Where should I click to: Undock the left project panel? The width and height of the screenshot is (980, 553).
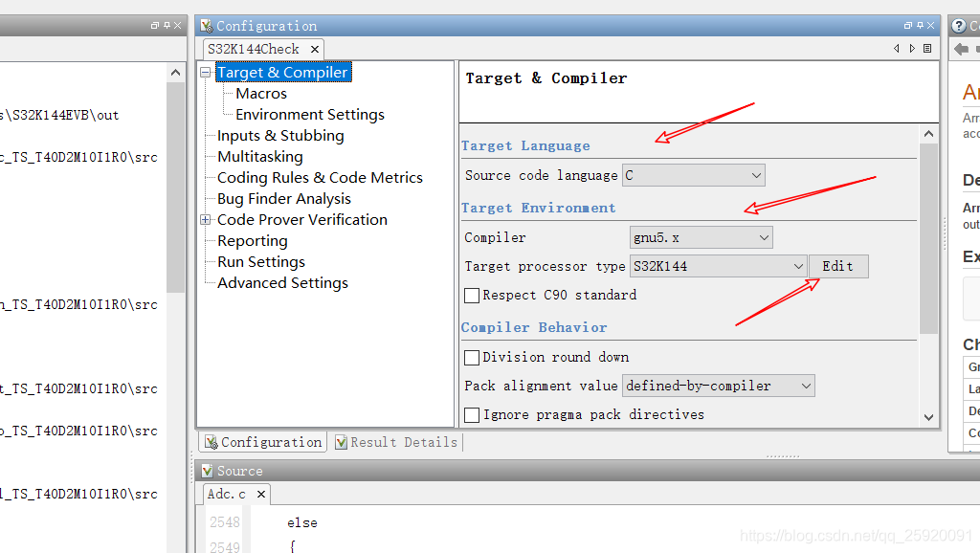[155, 26]
